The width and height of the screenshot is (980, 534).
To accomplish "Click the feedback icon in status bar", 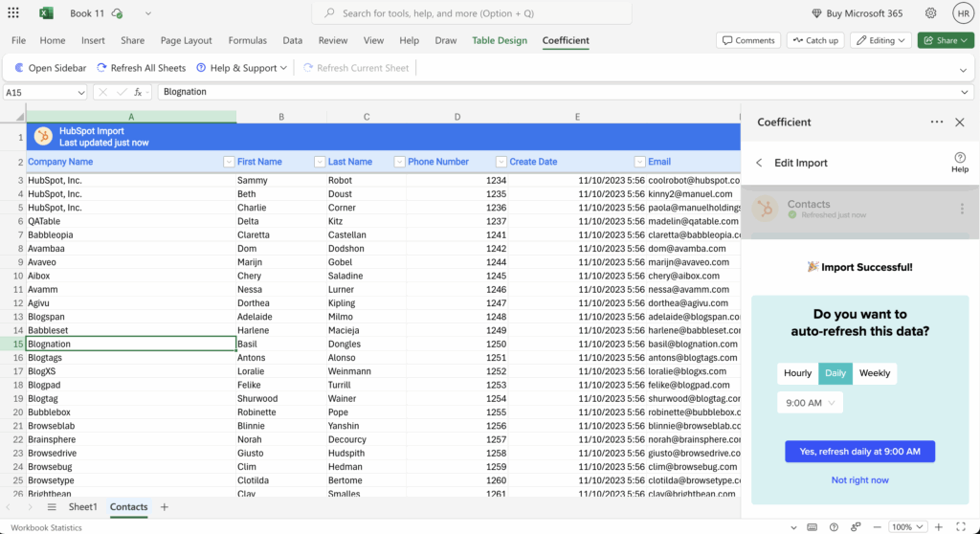I will coord(856,527).
